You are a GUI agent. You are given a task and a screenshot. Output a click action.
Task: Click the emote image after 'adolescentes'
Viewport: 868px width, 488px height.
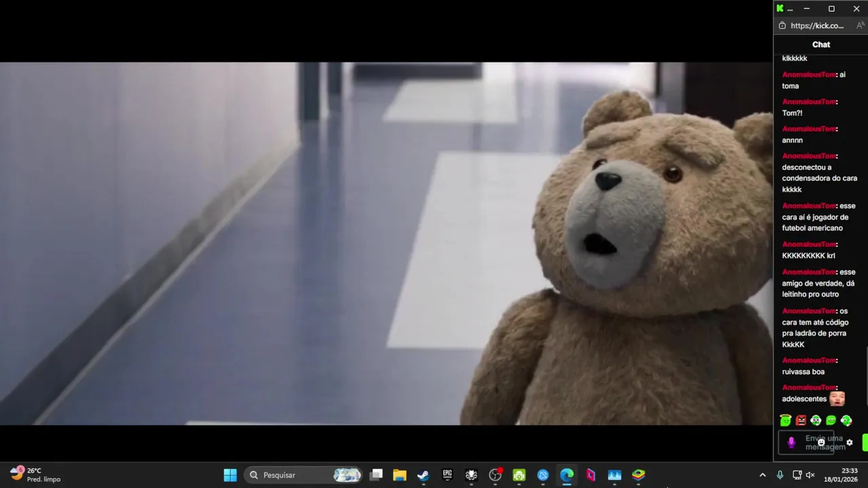(837, 398)
